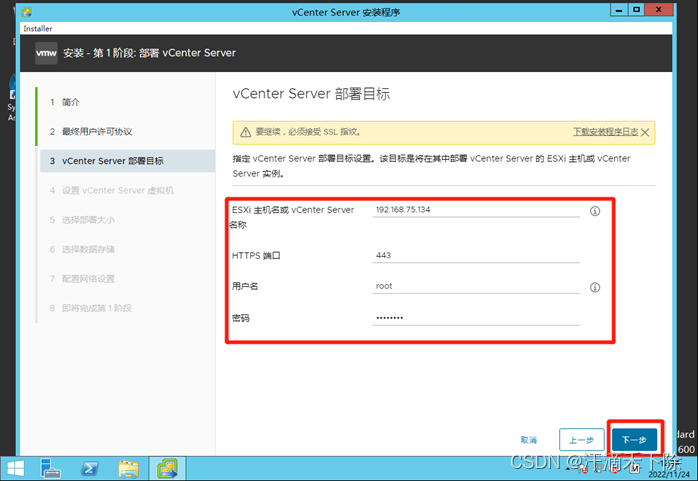Focus the ESXi host name input 192.168.75.134
The height and width of the screenshot is (481, 698).
click(476, 210)
